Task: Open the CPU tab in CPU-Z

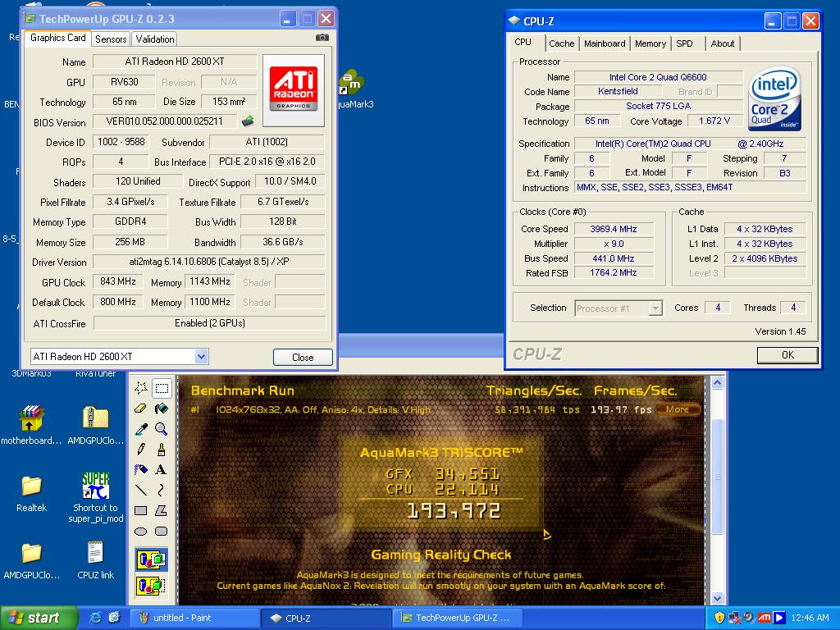Action: coord(523,43)
